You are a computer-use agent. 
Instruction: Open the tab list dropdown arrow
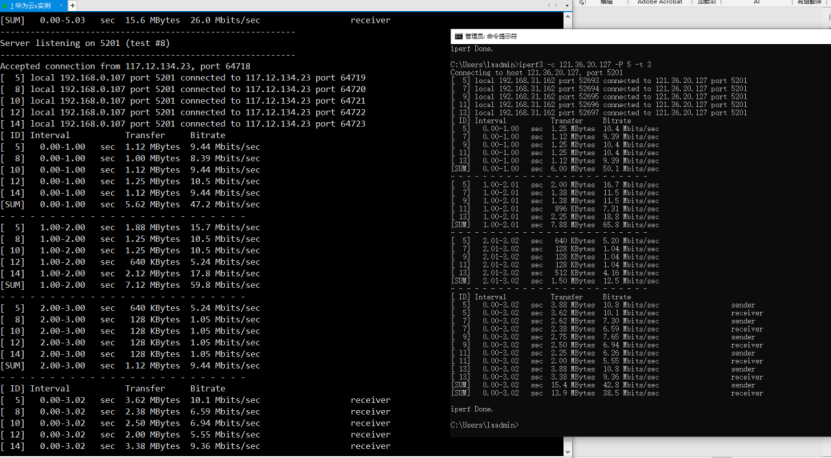click(567, 5)
